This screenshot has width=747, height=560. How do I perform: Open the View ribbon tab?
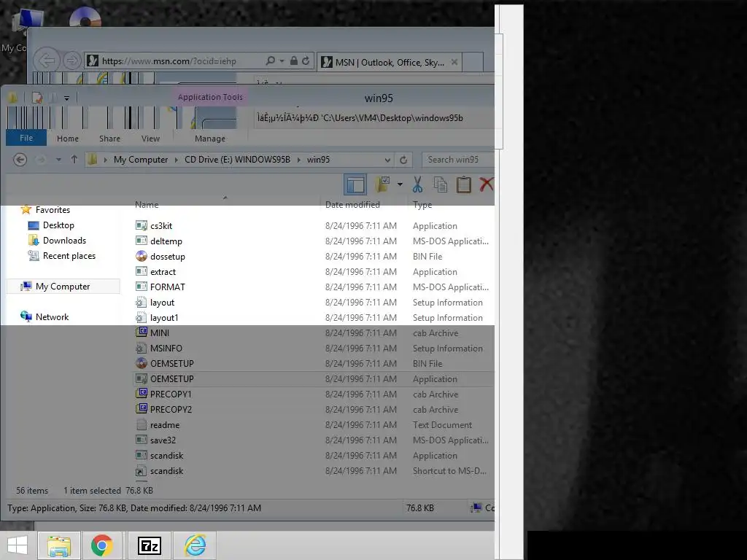pos(150,139)
